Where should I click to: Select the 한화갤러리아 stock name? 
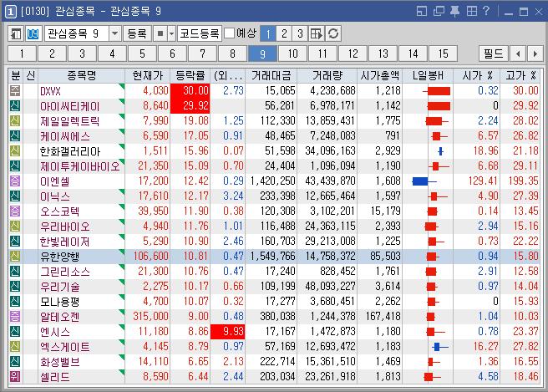(70, 151)
